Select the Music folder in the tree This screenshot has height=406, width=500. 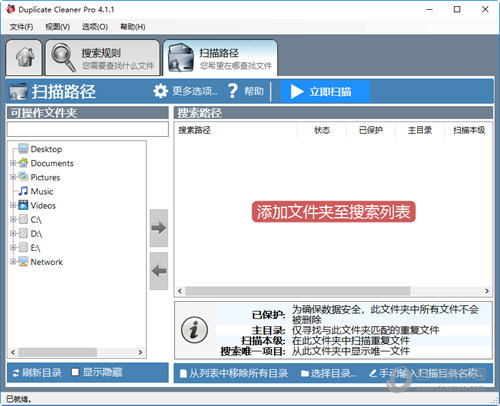pos(42,191)
